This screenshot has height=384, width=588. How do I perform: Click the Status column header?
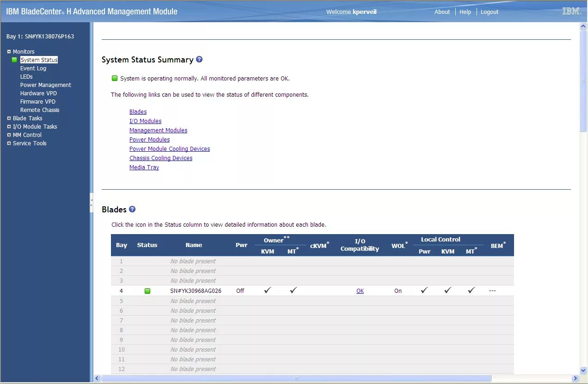click(147, 245)
